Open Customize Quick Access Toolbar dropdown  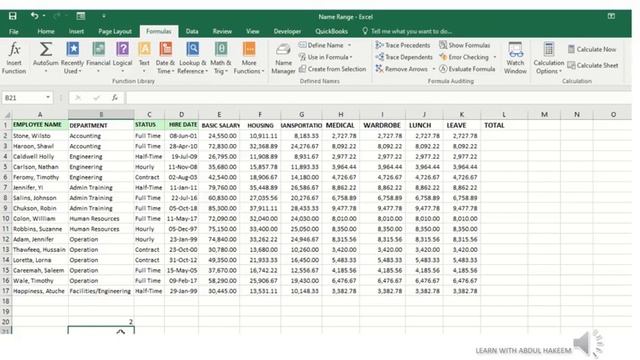click(x=104, y=16)
